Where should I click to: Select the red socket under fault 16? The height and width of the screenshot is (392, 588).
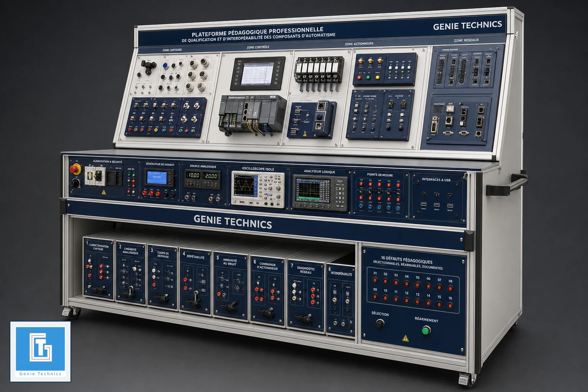[x=450, y=305]
